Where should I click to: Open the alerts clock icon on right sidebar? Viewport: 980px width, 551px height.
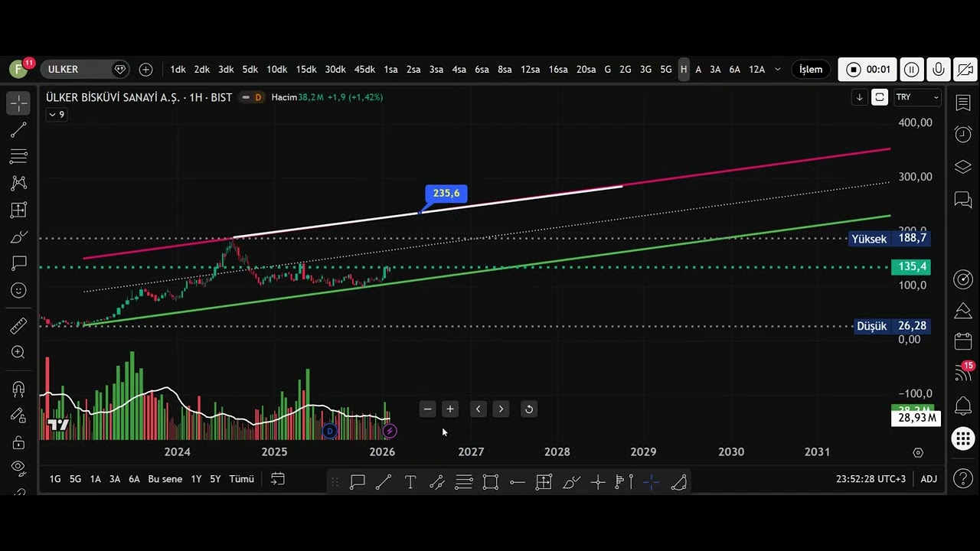(963, 135)
